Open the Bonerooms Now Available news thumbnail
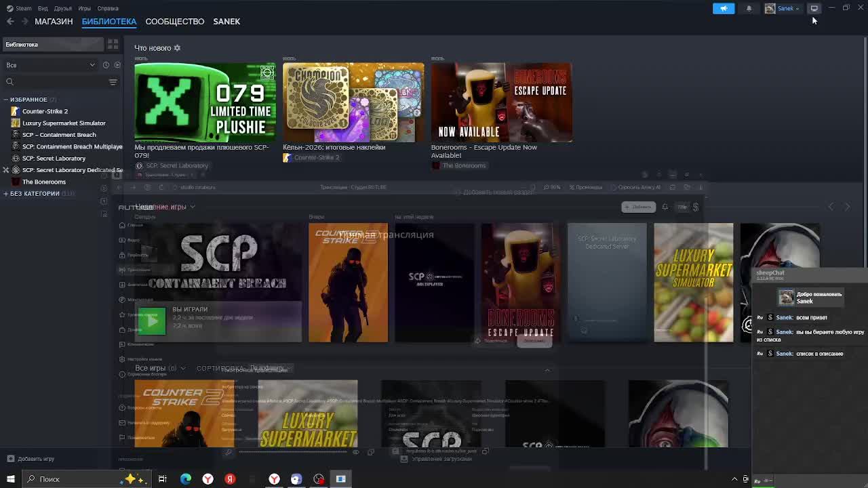The height and width of the screenshot is (488, 868). click(x=502, y=102)
